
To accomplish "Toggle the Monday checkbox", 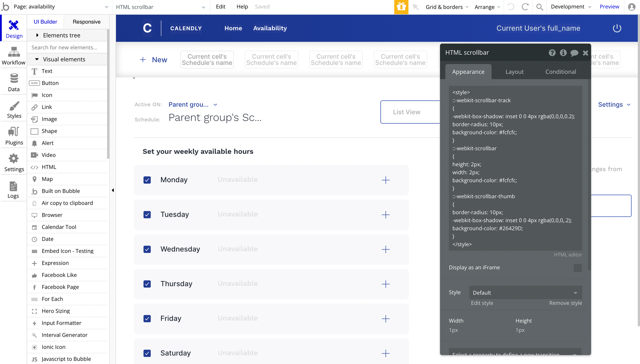I will pyautogui.click(x=147, y=180).
